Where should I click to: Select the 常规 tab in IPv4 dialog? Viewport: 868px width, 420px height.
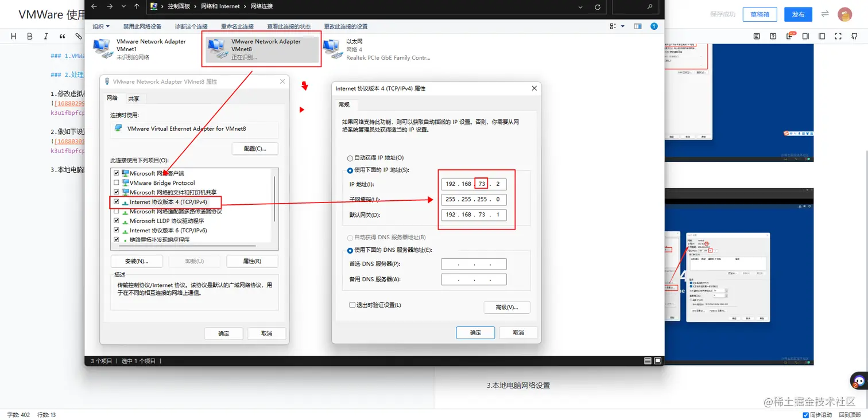coord(344,104)
